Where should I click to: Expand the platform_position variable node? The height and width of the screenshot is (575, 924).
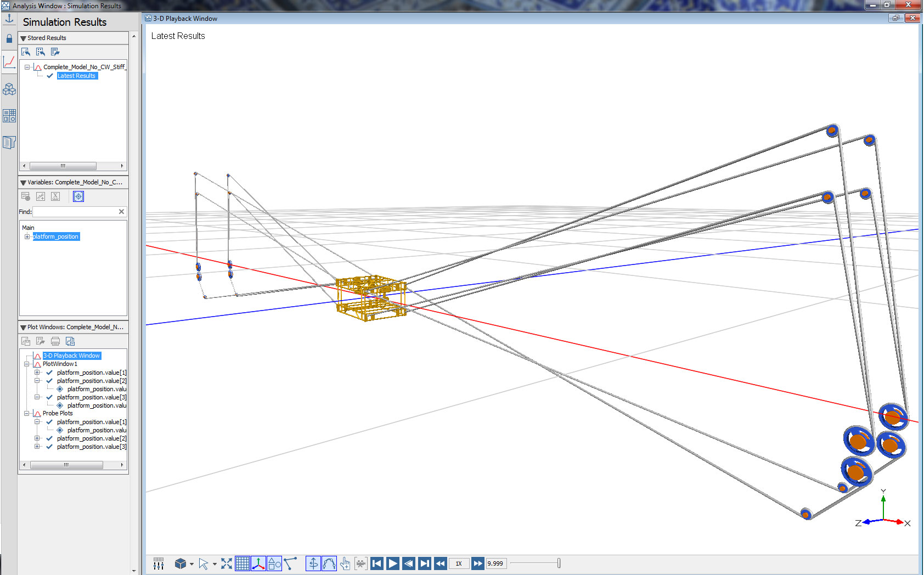click(27, 236)
